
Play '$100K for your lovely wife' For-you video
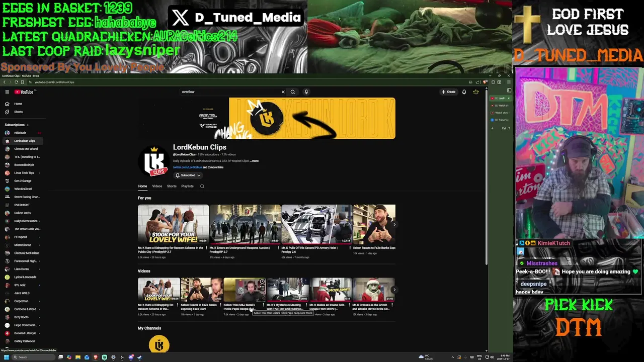[173, 224]
